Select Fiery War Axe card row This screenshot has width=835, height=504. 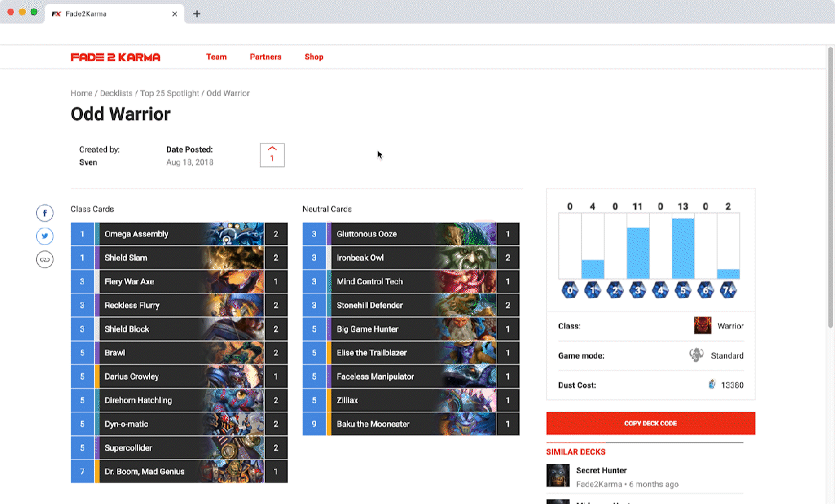pyautogui.click(x=179, y=282)
